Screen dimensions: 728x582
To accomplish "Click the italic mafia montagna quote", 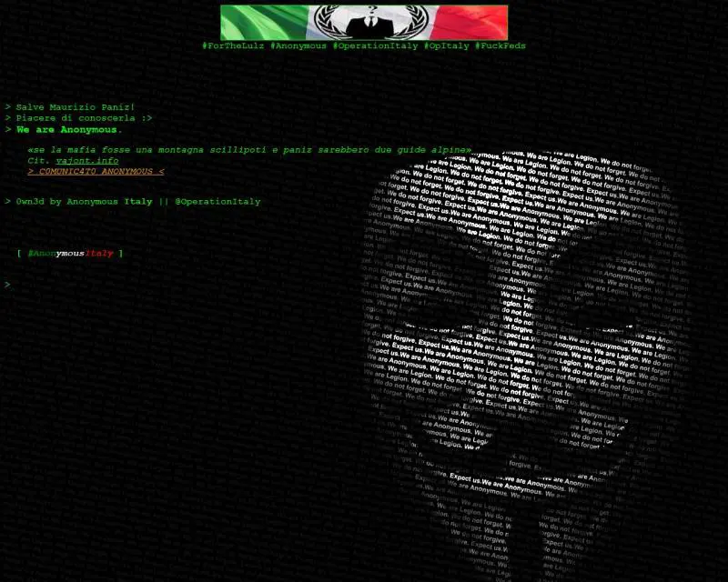I will point(249,150).
